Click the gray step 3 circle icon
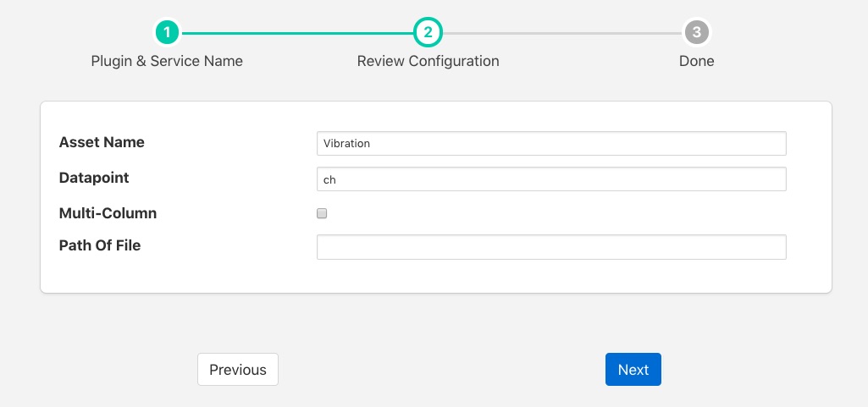This screenshot has width=868, height=407. click(696, 33)
